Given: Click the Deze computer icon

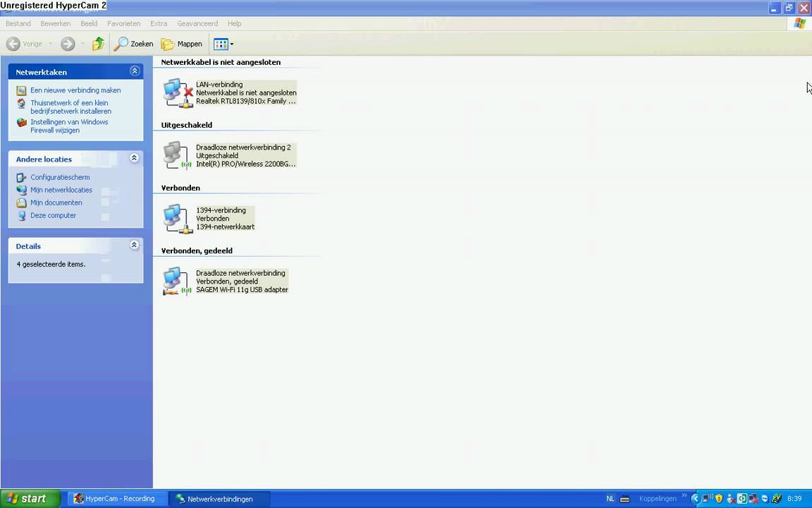Looking at the screenshot, I should pos(21,216).
